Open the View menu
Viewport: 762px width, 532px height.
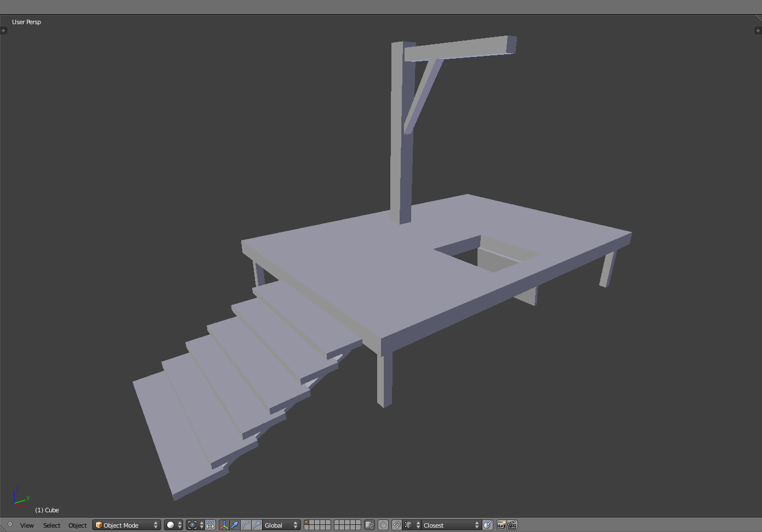pyautogui.click(x=27, y=525)
